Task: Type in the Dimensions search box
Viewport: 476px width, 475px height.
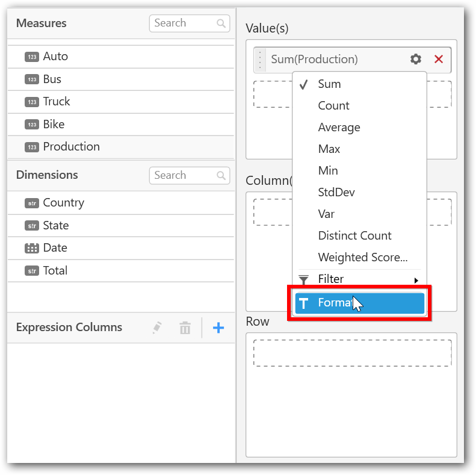Action: click(x=182, y=176)
